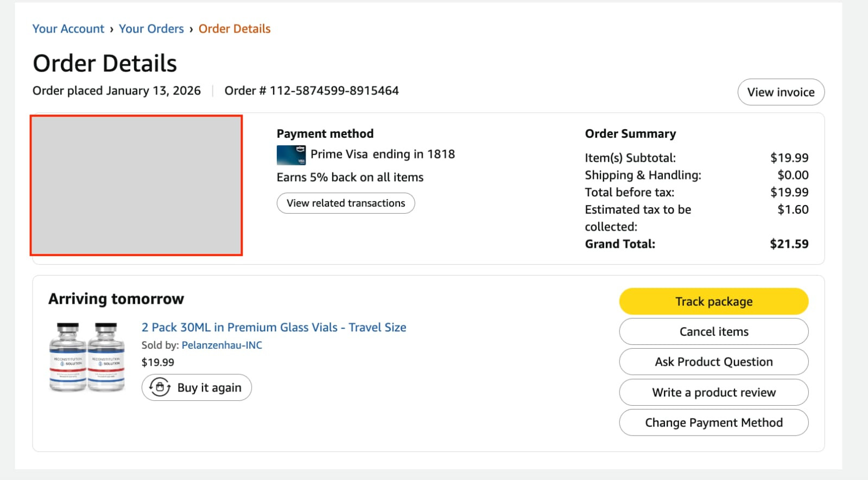Visit the Pelanzenhau-INC seller link

pyautogui.click(x=221, y=345)
